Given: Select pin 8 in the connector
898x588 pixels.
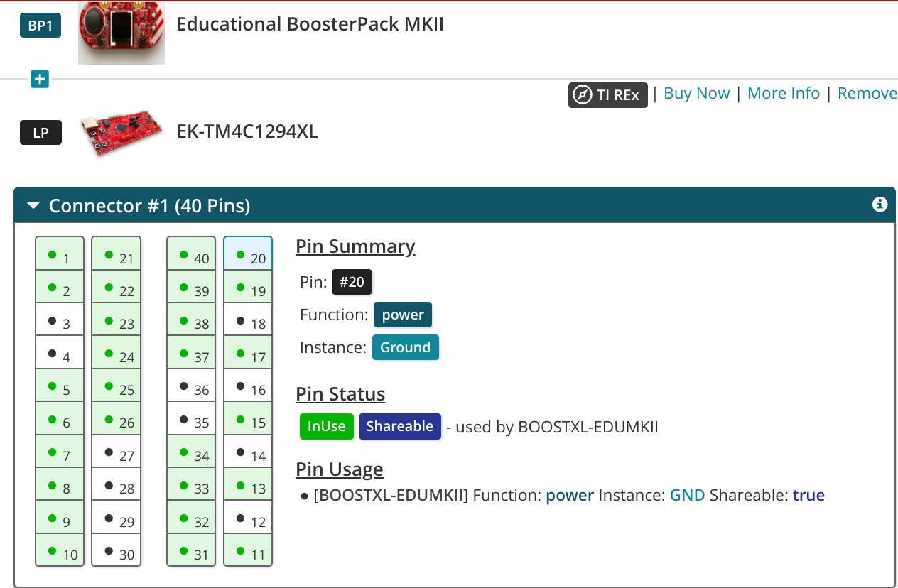Looking at the screenshot, I should tap(60, 484).
